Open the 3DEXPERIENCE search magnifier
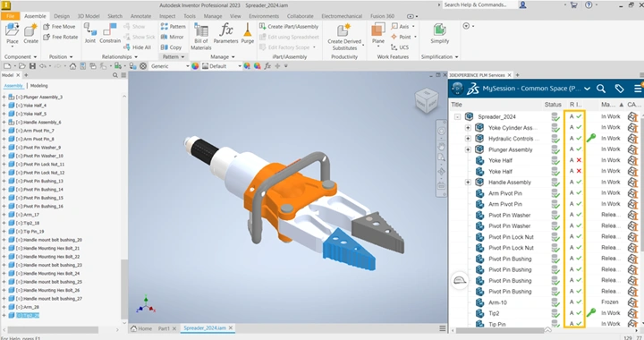Viewport: 644px width, 340px height. click(601, 89)
